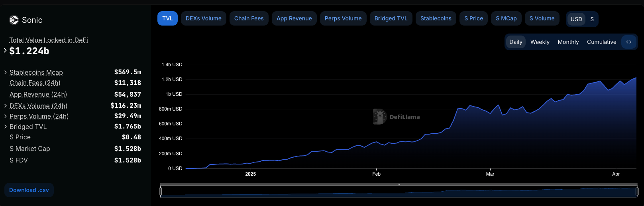
Task: Select the Monthly interval tab
Action: tap(568, 42)
